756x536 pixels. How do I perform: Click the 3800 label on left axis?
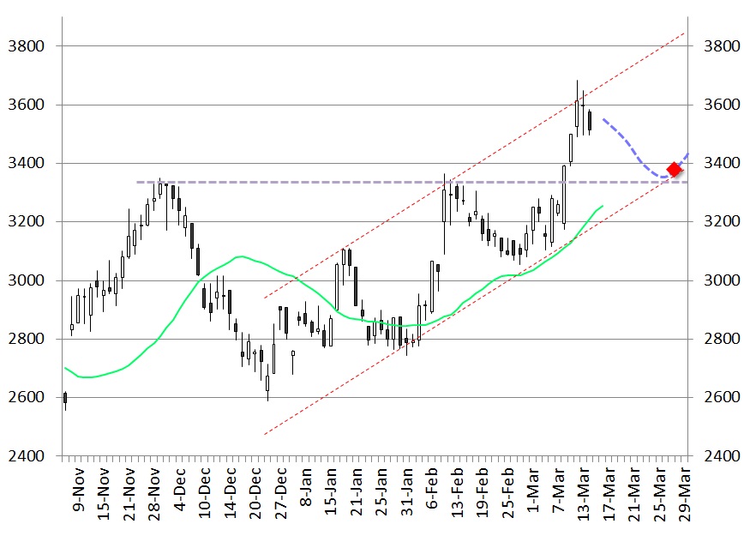26,46
